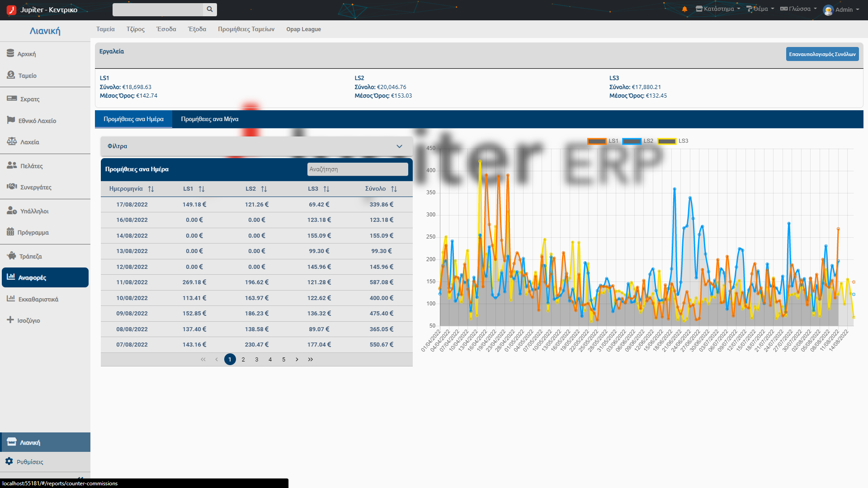Go to next page arrow in paginator
This screenshot has height=488, width=868.
click(x=297, y=360)
